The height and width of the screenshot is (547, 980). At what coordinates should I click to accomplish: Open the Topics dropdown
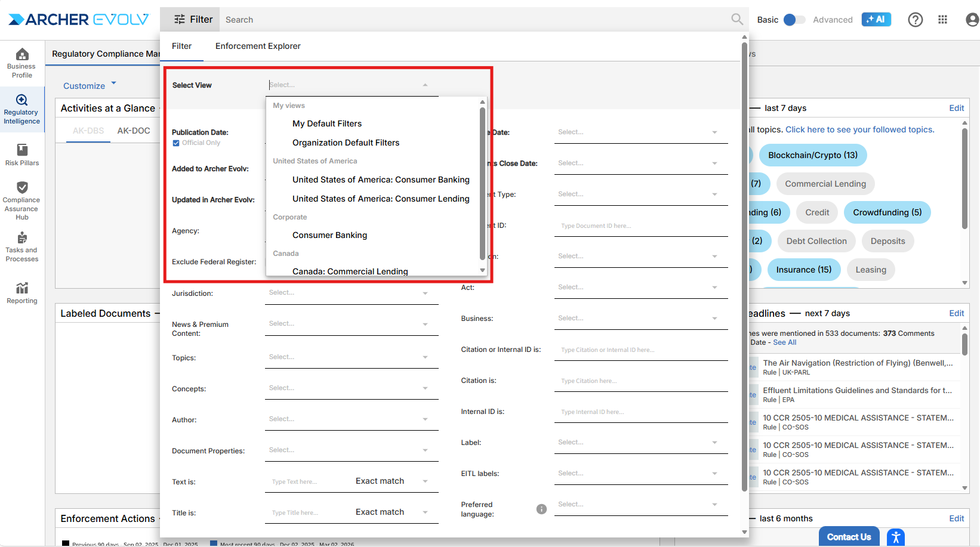[352, 357]
